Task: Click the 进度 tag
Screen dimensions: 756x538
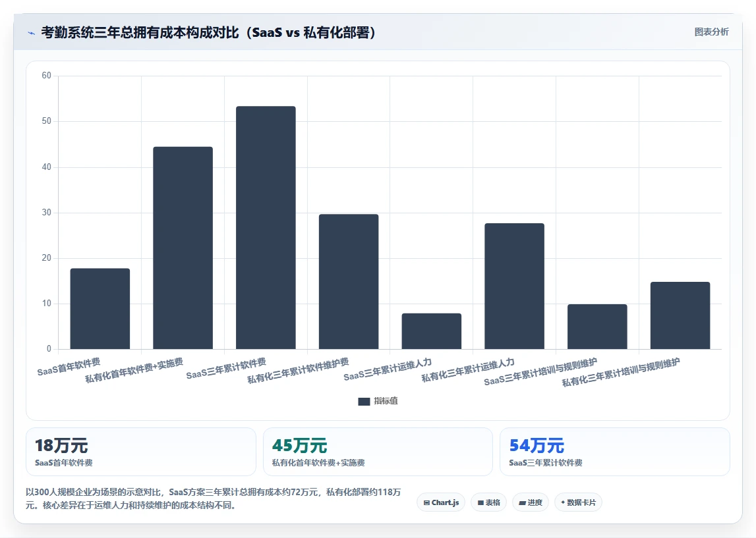Action: tap(531, 502)
